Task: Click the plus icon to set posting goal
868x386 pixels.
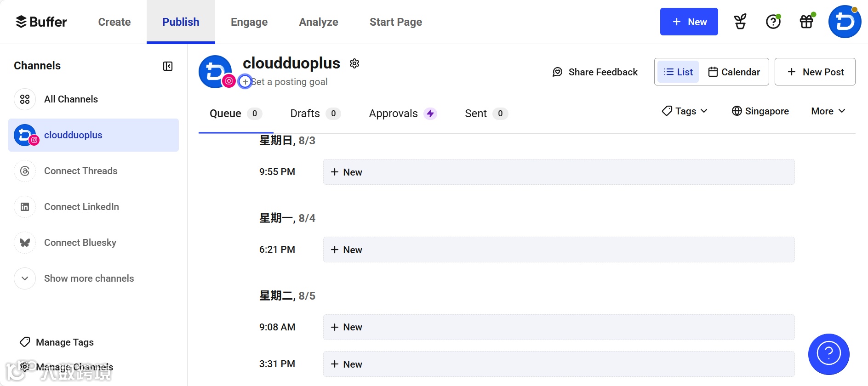Action: [x=245, y=82]
